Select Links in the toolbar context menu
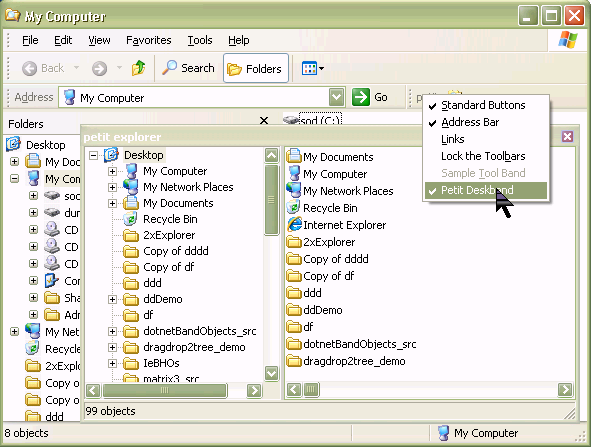Image resolution: width=591 pixels, height=447 pixels. click(485, 139)
